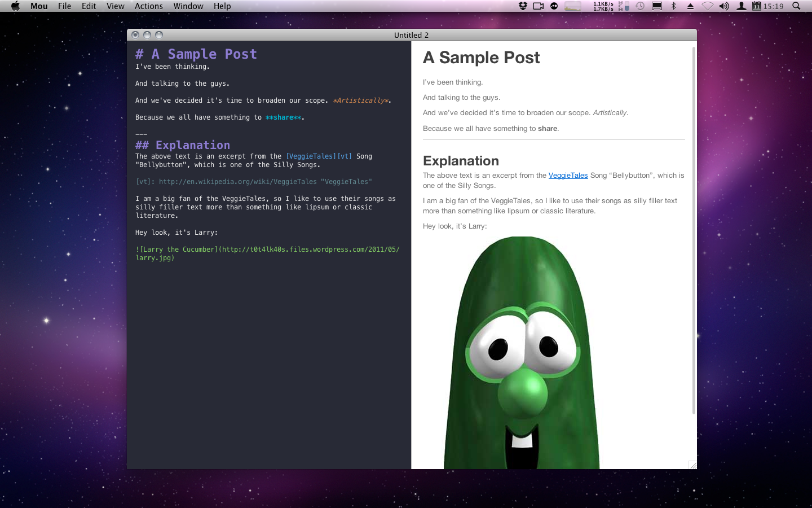Click the eject icon in menu bar
The image size is (812, 508).
coord(690,6)
